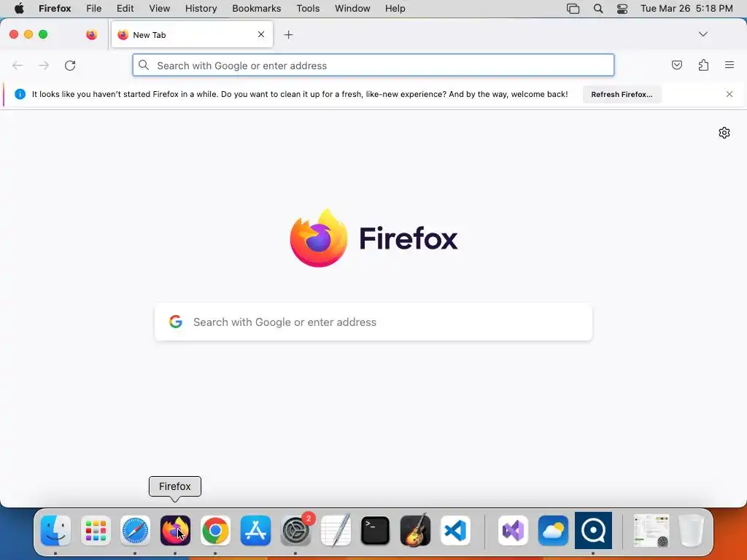Image resolution: width=747 pixels, height=560 pixels.
Task: Open Visual Studio from the Dock
Action: tap(513, 531)
